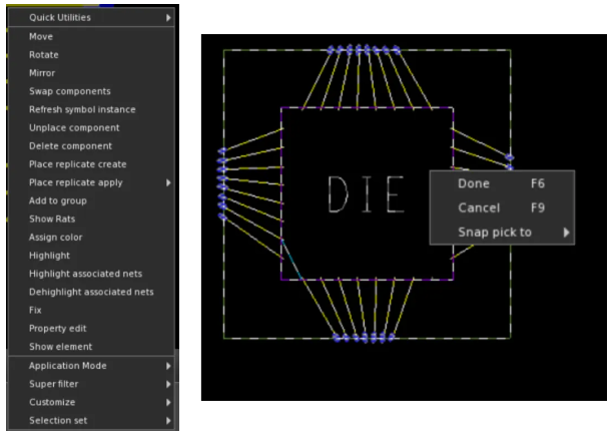Select the Fix menu entry
The height and width of the screenshot is (436, 616).
click(x=91, y=310)
